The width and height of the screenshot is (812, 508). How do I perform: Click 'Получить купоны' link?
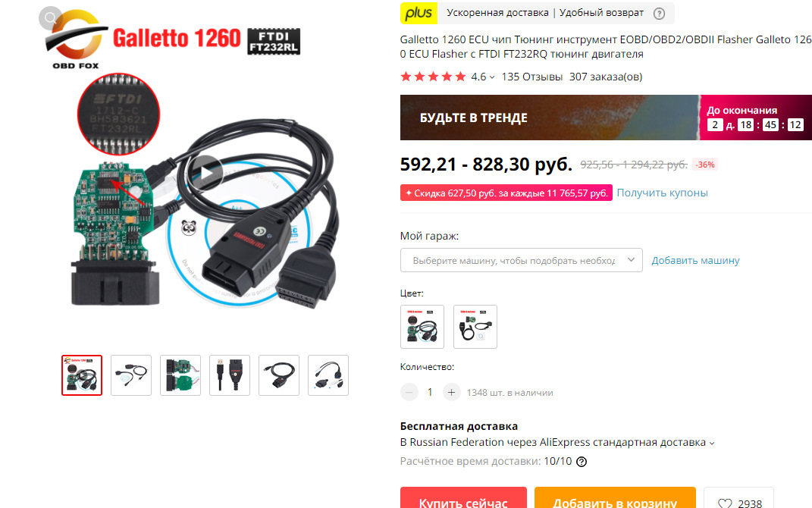click(662, 193)
